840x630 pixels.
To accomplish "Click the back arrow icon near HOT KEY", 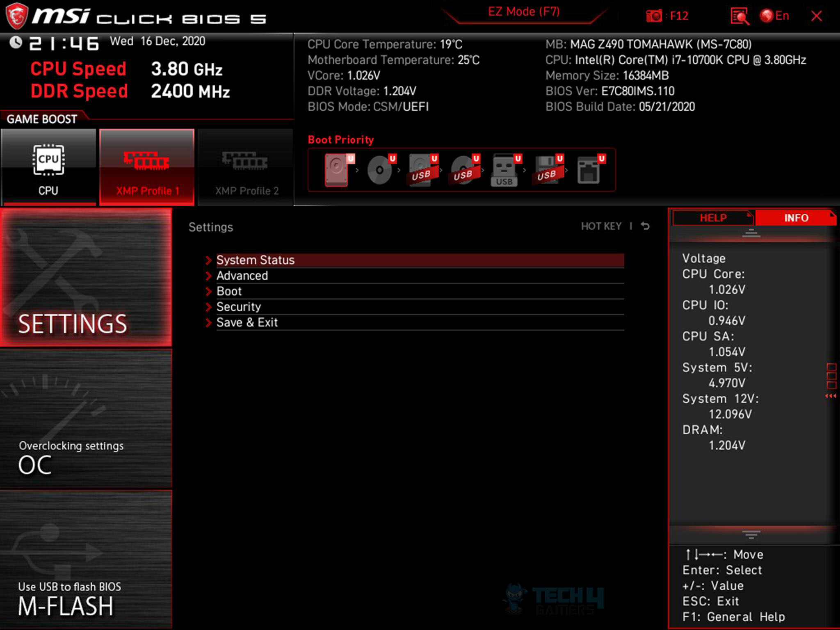I will (x=645, y=226).
